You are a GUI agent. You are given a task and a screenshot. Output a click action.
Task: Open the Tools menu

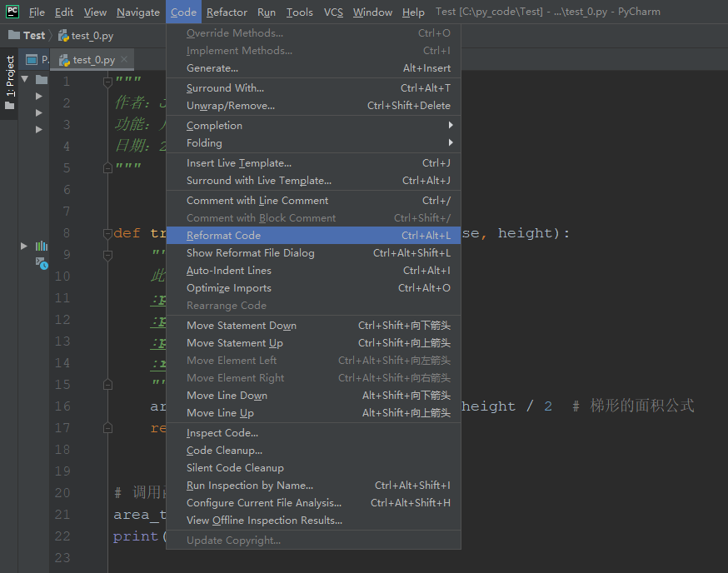pos(300,12)
